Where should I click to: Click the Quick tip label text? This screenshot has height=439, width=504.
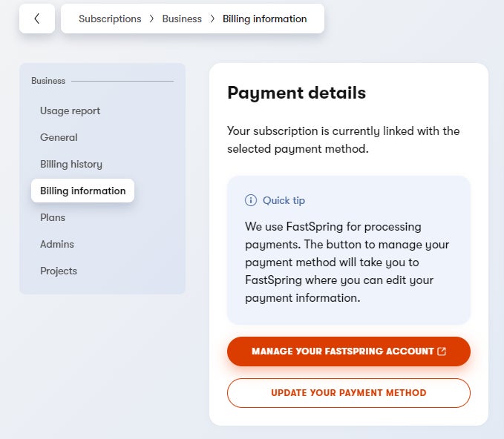tap(284, 200)
